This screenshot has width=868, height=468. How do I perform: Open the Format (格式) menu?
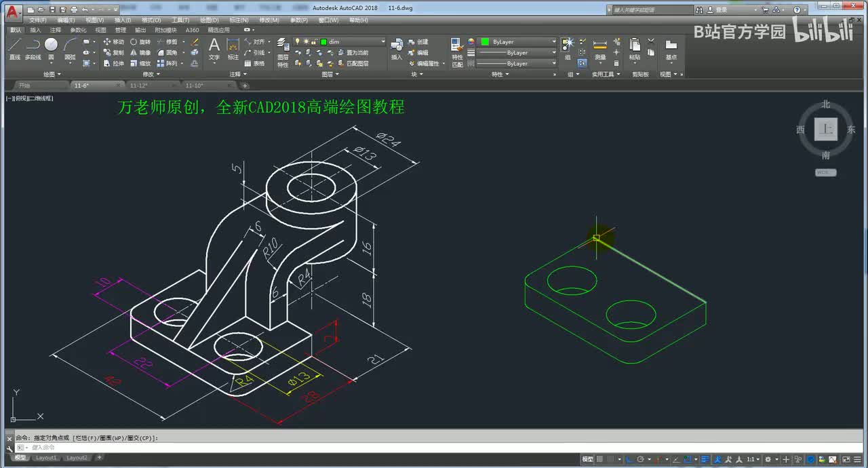click(x=151, y=20)
